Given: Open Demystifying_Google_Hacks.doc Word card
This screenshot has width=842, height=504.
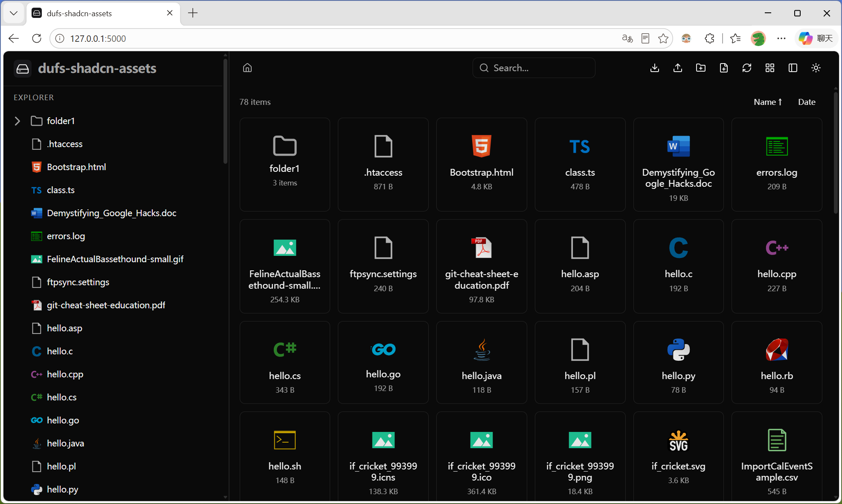Looking at the screenshot, I should (x=679, y=165).
